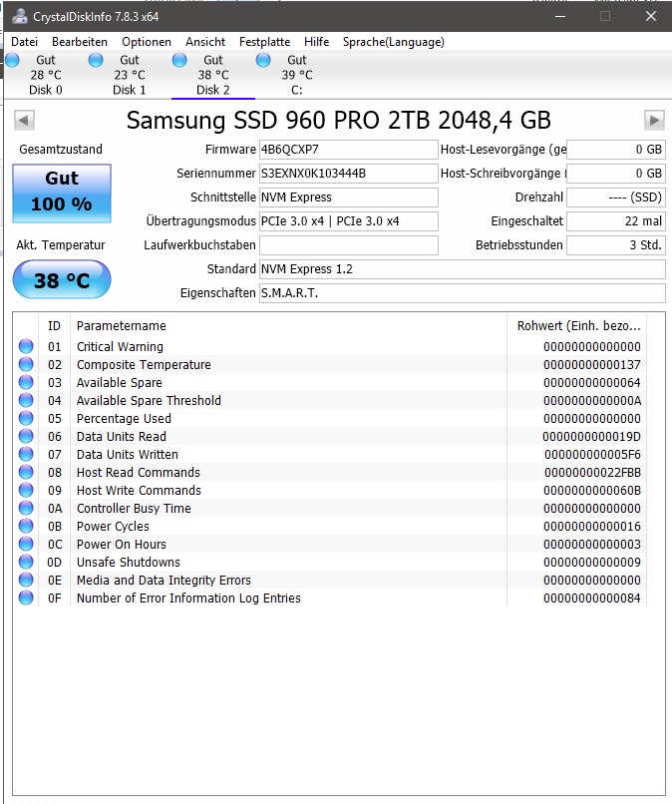The width and height of the screenshot is (672, 804).
Task: Open the Hilfe menu
Action: [316, 42]
